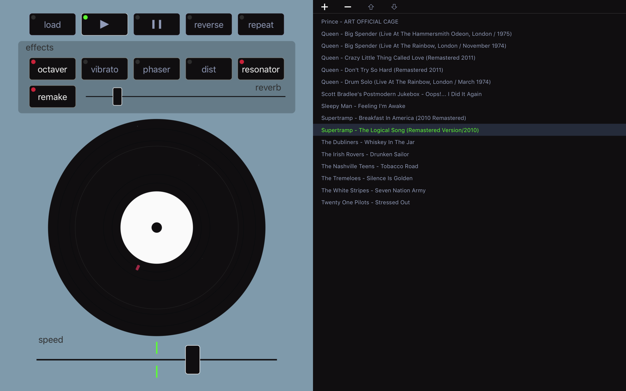Add a track with the plus icon

325,7
